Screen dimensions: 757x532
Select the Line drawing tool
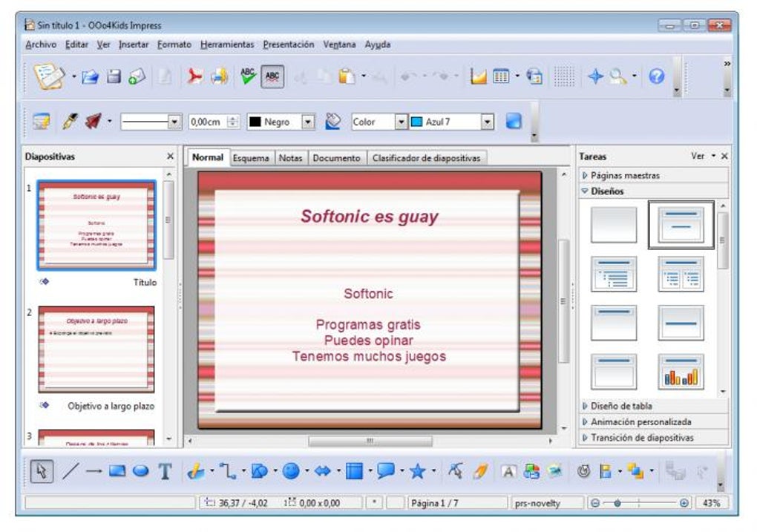(71, 471)
